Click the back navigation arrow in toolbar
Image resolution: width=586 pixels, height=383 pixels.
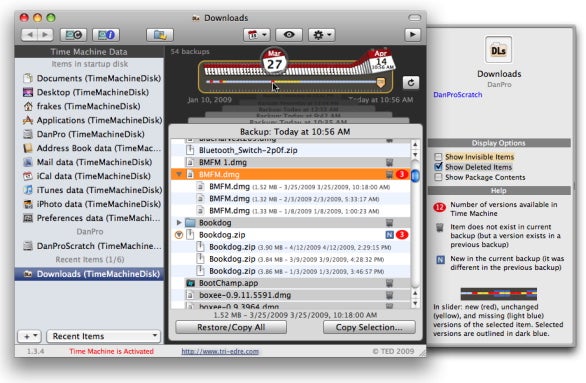(30, 35)
